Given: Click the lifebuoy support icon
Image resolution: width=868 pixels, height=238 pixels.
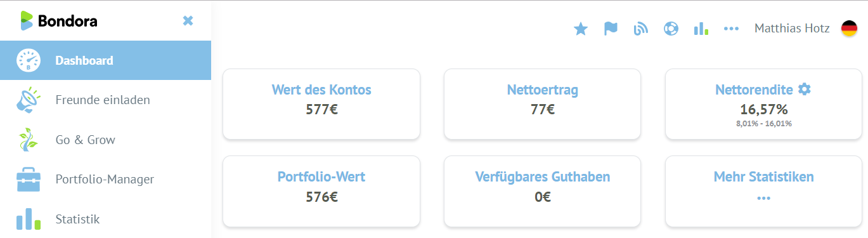Looking at the screenshot, I should click(671, 29).
